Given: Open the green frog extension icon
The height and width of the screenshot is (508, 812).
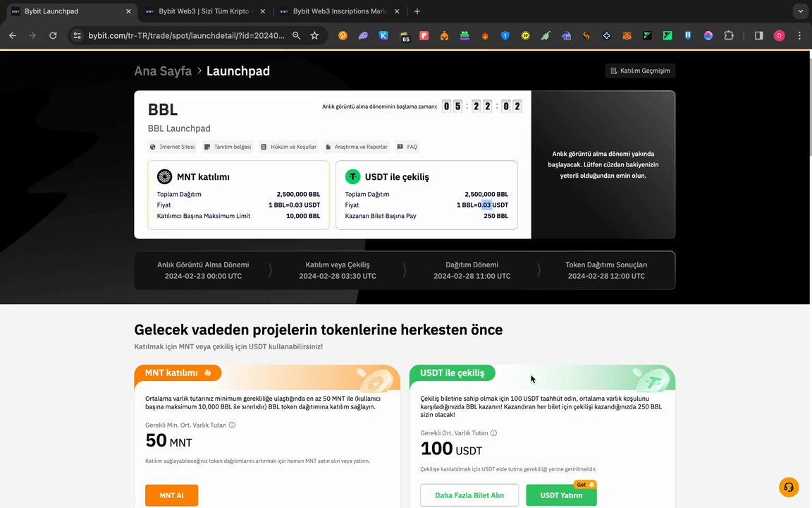Looking at the screenshot, I should (x=465, y=36).
